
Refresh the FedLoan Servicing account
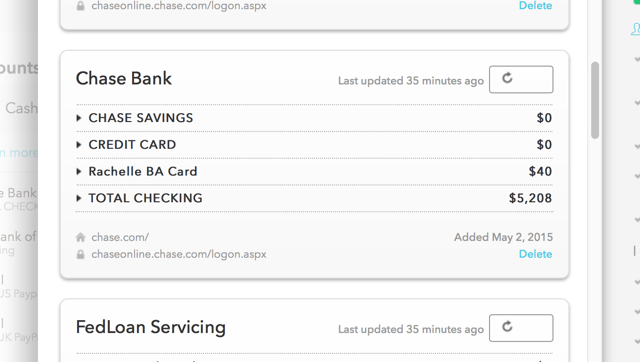[x=521, y=328]
